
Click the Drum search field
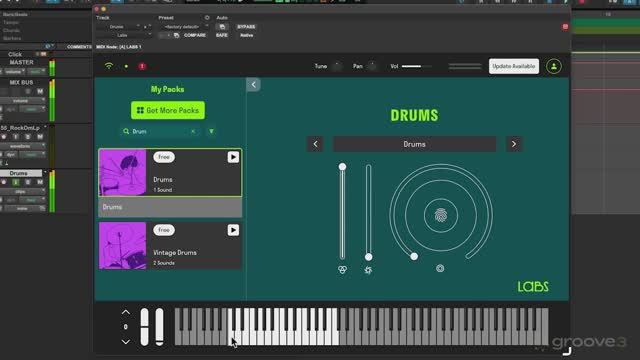coord(160,131)
